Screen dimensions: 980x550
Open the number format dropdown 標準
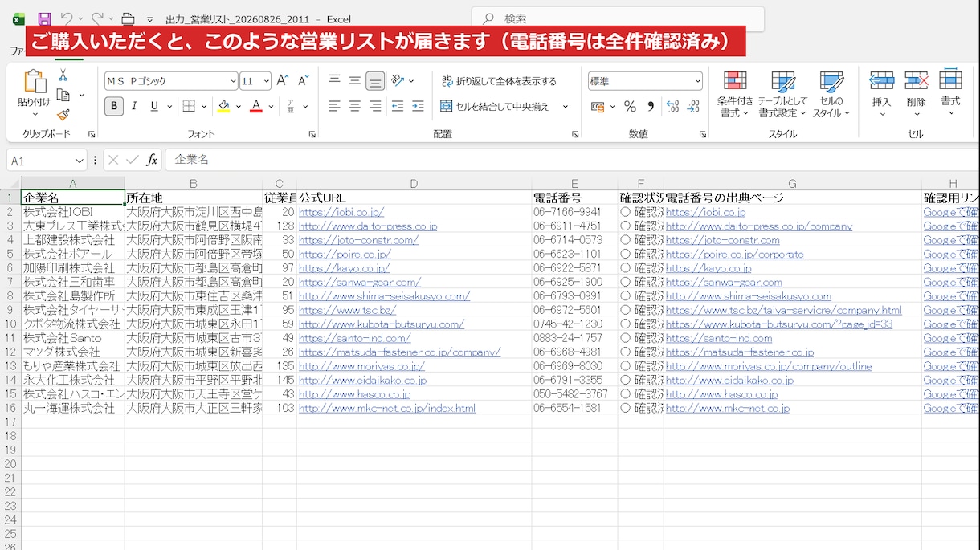click(697, 81)
